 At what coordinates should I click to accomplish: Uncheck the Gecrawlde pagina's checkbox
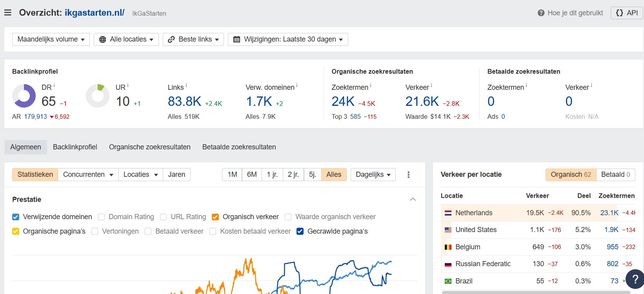click(300, 231)
